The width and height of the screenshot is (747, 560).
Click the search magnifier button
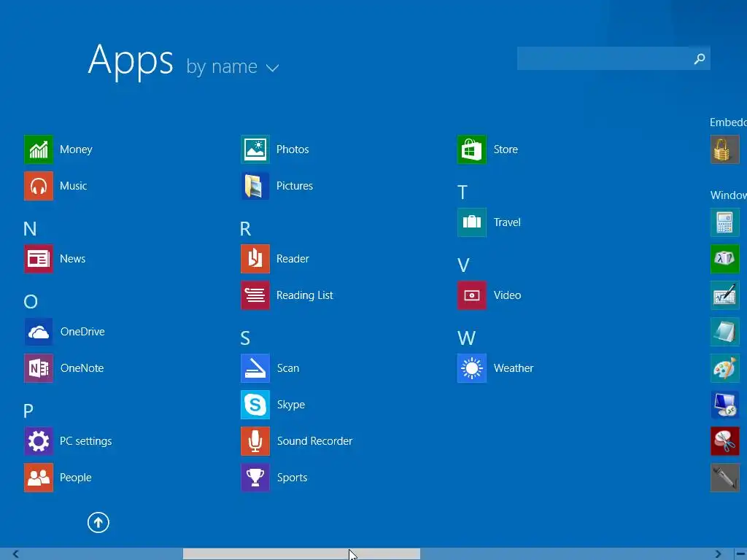(700, 58)
